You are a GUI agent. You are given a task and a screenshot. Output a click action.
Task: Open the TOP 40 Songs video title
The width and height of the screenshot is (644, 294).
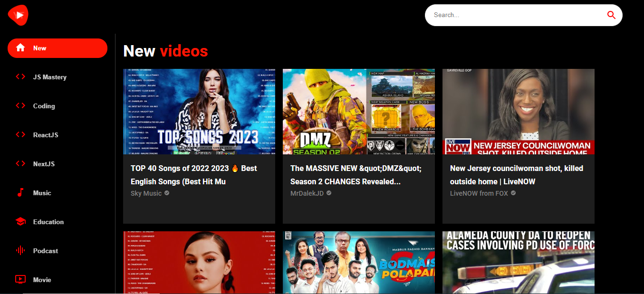tap(194, 175)
